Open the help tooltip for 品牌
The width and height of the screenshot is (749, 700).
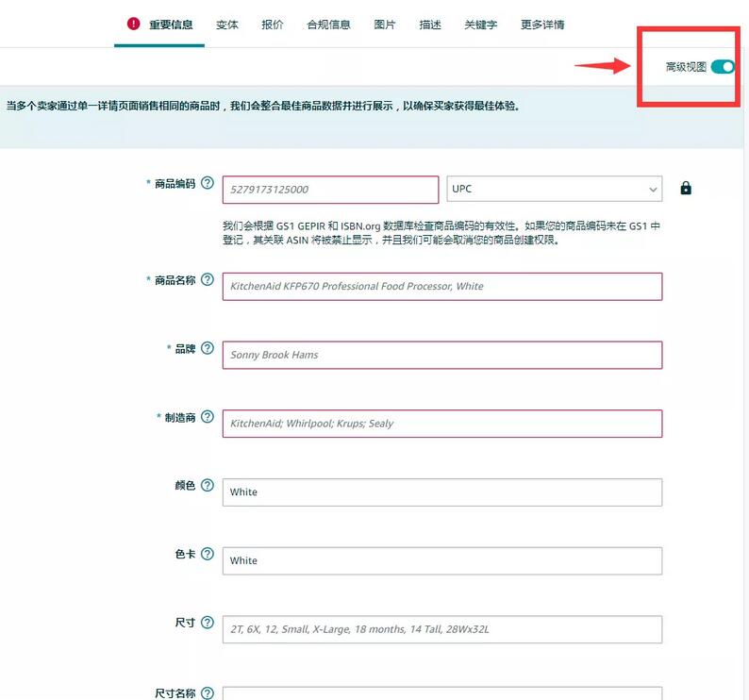[208, 349]
